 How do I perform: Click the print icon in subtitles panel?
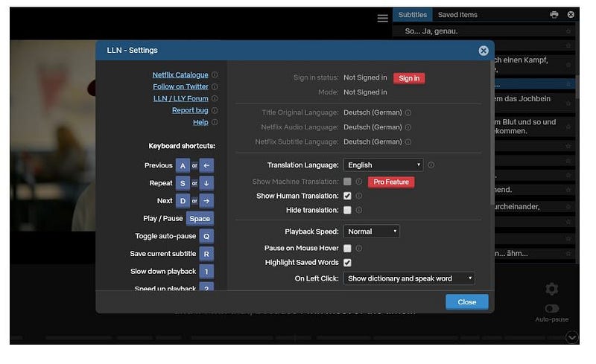(554, 14)
